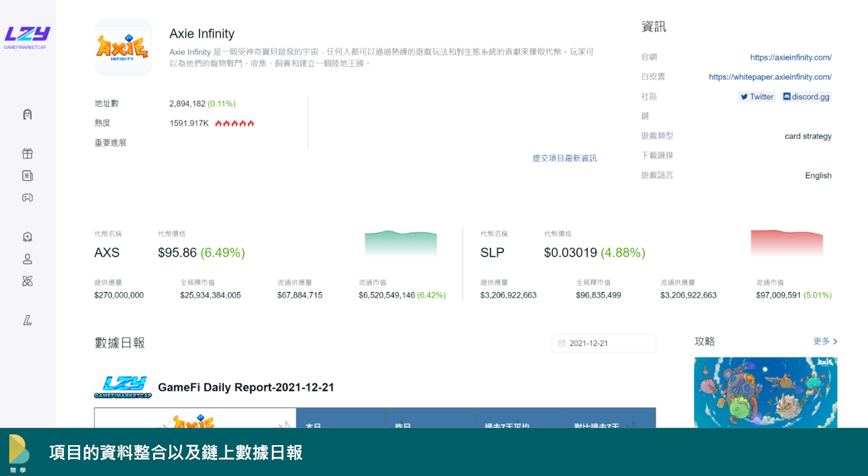
Task: Click heat value 1591.917K
Action: pos(189,123)
